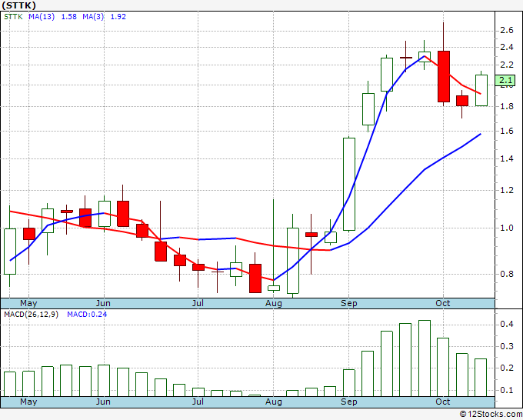Viewport: 523px width, 420px height.
Task: Select the MA(3) value 1.92
Action: click(x=118, y=17)
